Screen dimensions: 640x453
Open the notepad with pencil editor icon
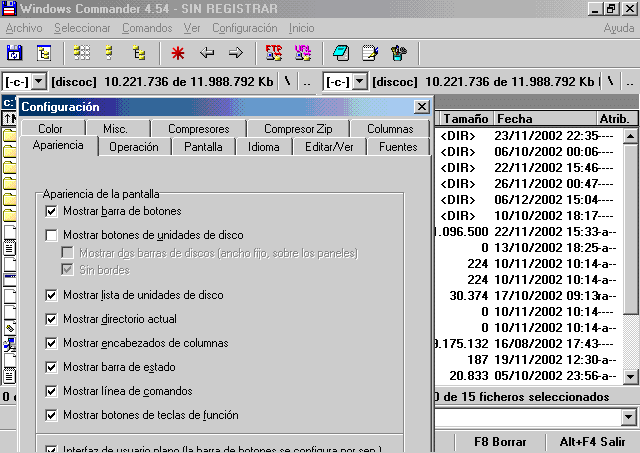click(x=370, y=53)
